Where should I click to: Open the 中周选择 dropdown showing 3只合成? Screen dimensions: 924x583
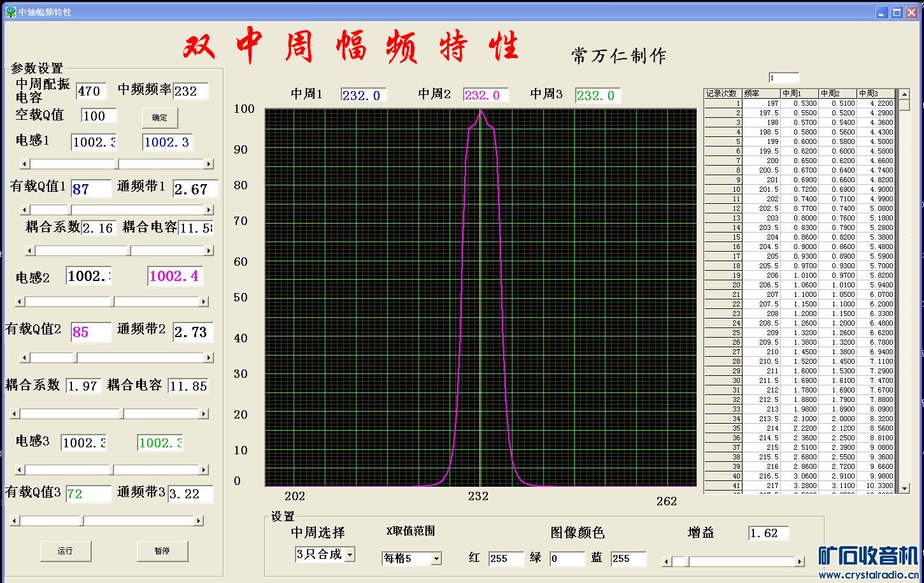325,554
